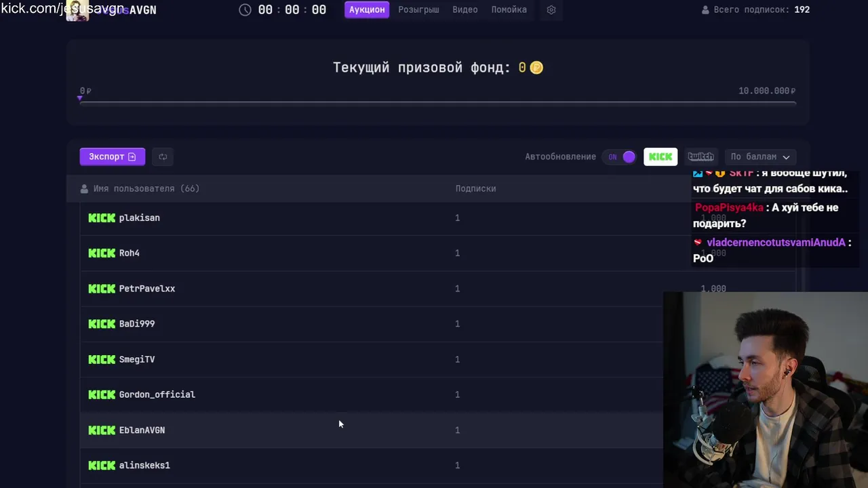Image resolution: width=868 pixels, height=488 pixels.
Task: Click username PetrPavelxx
Action: (x=147, y=289)
